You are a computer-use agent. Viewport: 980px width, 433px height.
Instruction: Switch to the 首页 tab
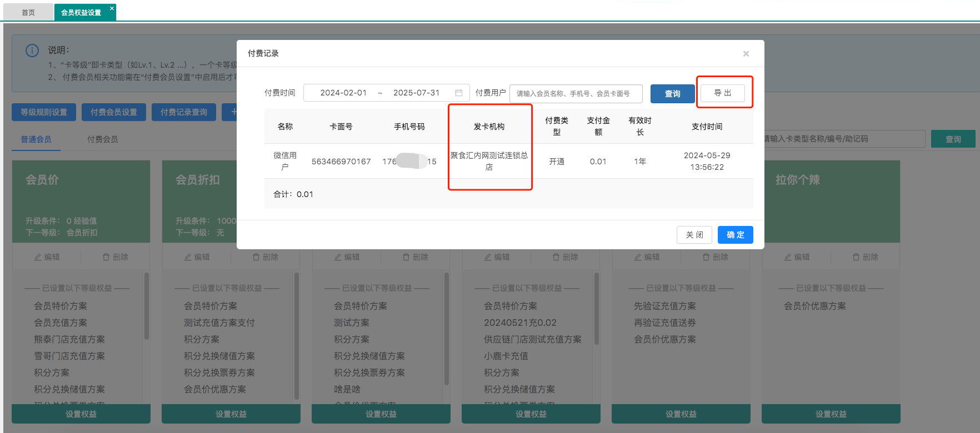[28, 12]
